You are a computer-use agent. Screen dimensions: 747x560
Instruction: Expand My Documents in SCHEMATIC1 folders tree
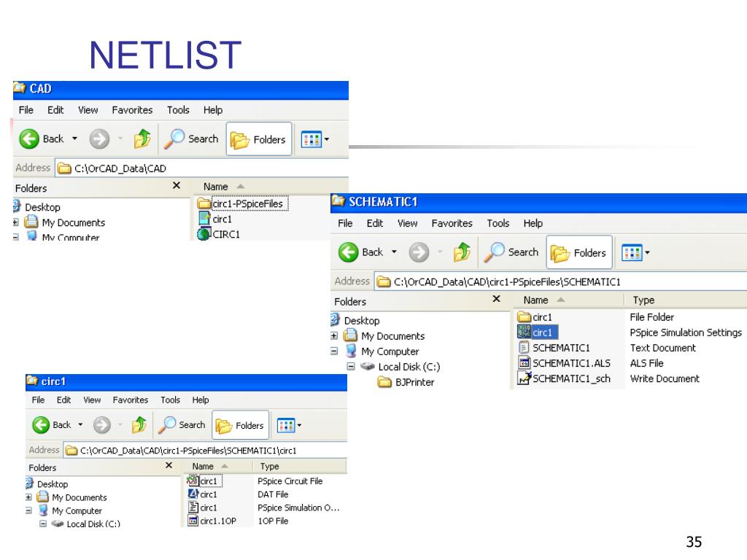pos(334,335)
